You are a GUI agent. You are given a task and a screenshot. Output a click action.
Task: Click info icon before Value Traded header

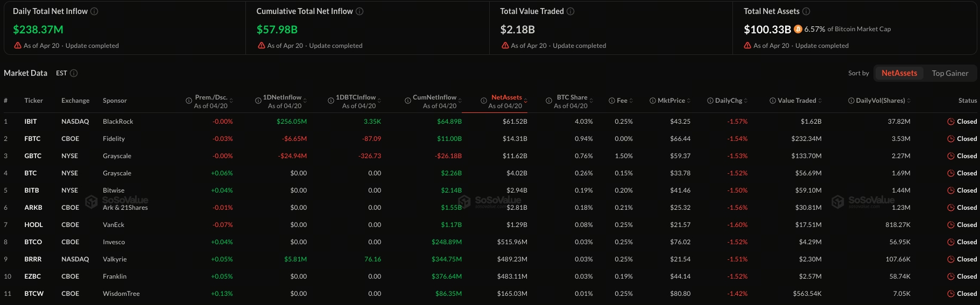click(773, 101)
